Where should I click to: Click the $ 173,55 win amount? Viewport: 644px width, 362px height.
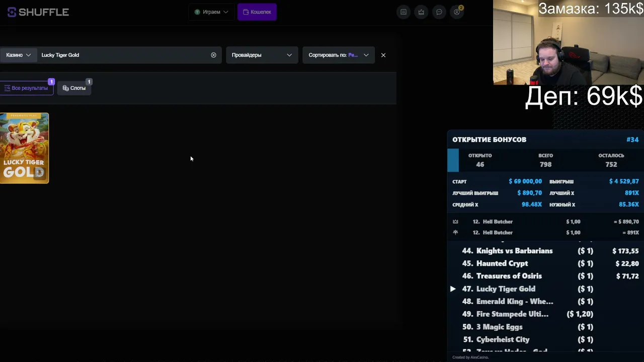click(625, 251)
